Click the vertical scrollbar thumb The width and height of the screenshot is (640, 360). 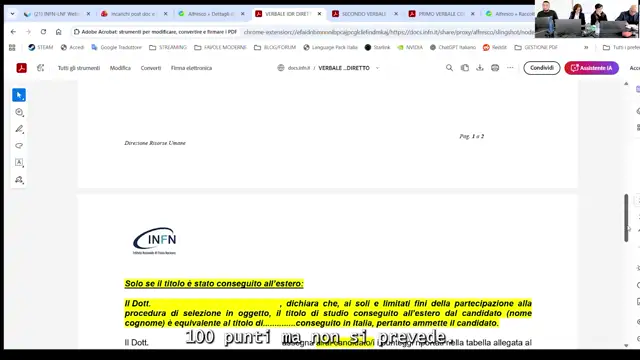(626, 218)
